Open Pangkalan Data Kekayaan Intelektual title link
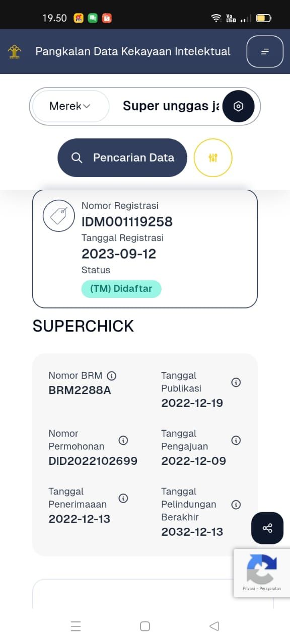Screen dimensions: 290x644 [133, 51]
